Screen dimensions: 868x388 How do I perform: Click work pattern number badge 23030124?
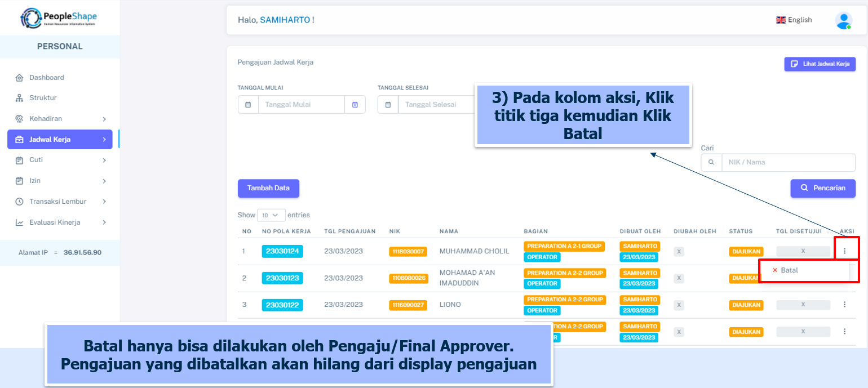coord(282,251)
